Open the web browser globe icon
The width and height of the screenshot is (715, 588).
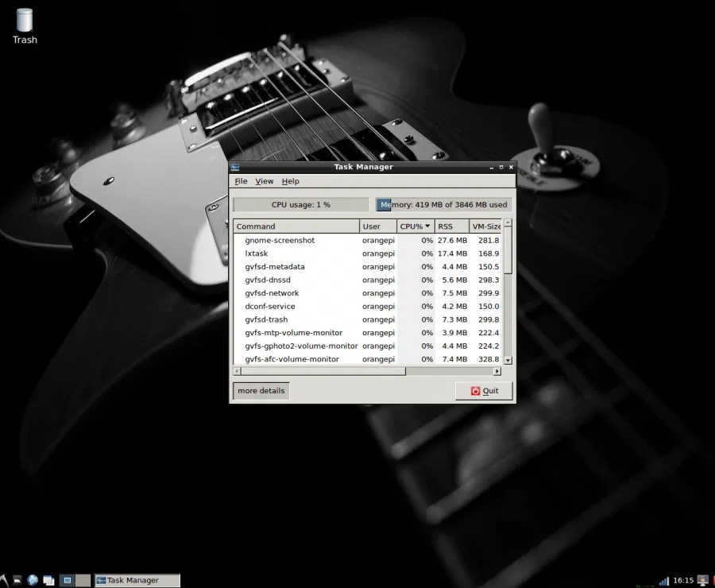33,580
